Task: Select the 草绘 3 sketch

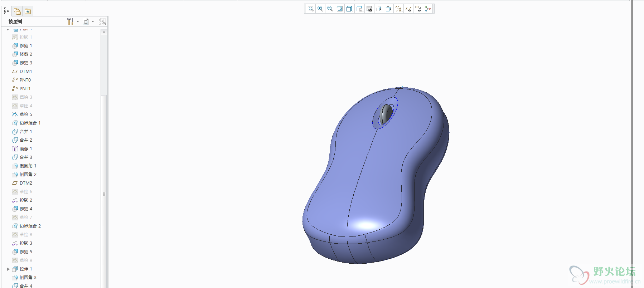Action: tap(22, 97)
